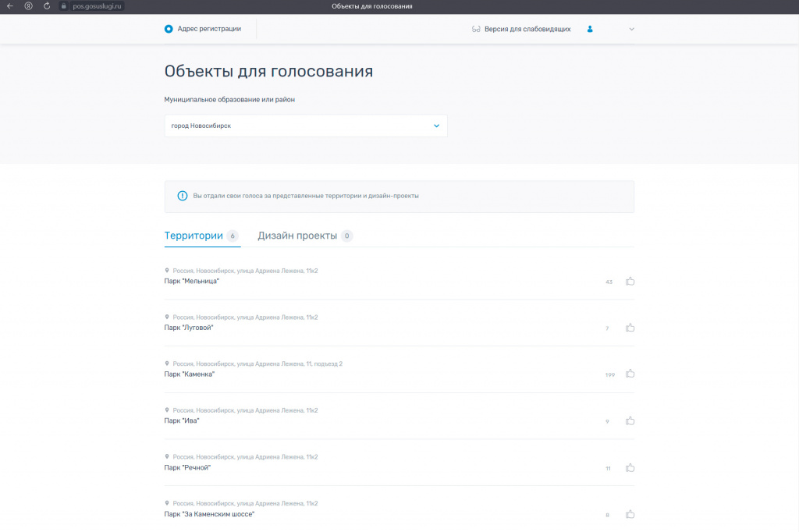Image resolution: width=799 pixels, height=532 pixels.
Task: Open the Парк "Каменка" entry
Action: coord(190,374)
